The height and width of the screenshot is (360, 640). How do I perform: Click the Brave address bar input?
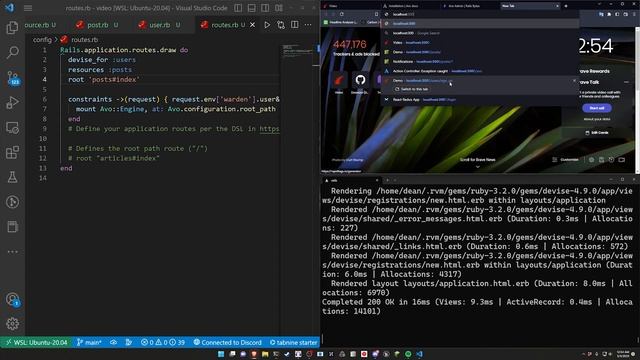tap(480, 14)
